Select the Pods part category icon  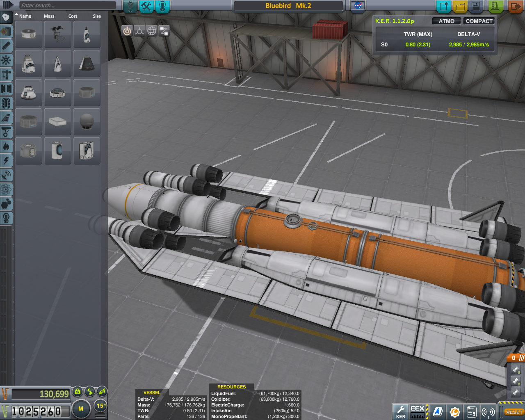pyautogui.click(x=6, y=17)
